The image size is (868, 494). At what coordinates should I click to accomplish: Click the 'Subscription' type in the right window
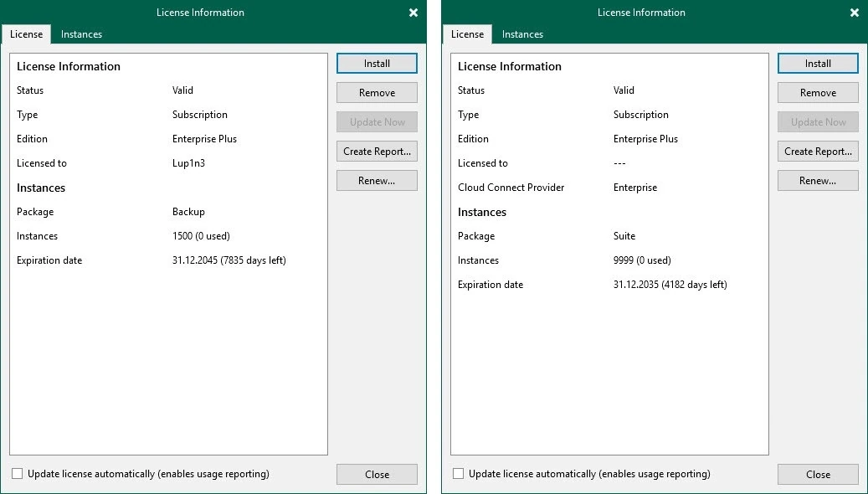tap(641, 115)
